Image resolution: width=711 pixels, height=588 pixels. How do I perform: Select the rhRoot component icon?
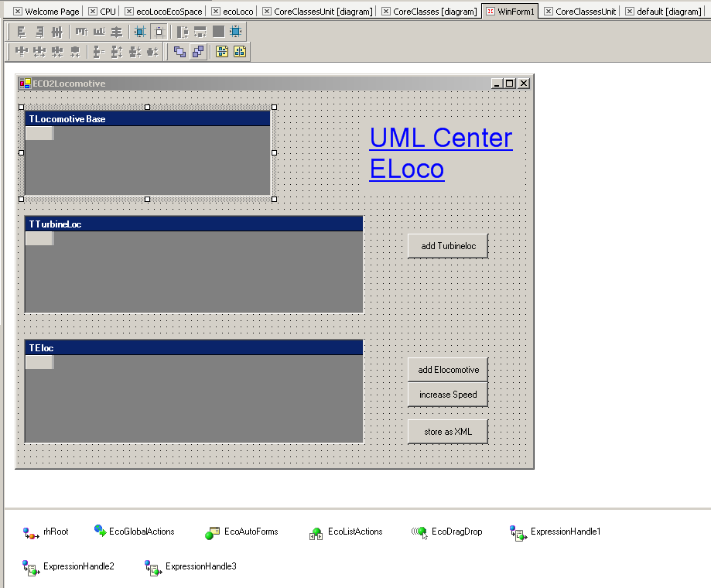coord(31,532)
